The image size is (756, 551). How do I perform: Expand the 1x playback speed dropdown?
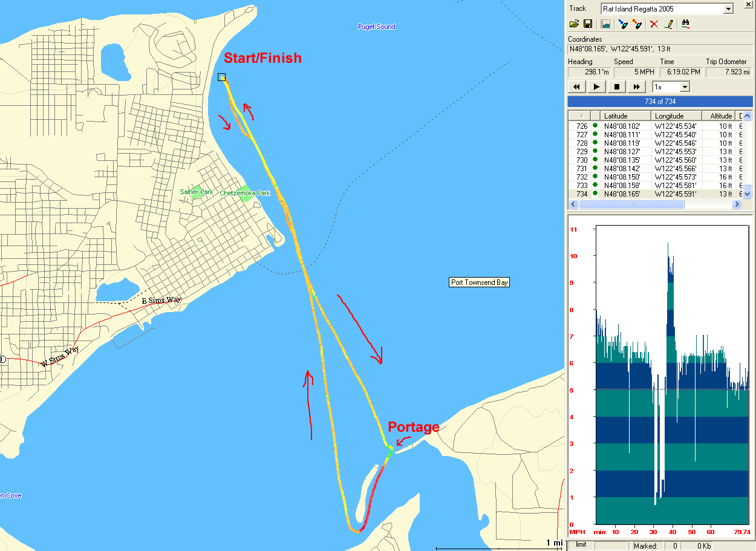[684, 86]
